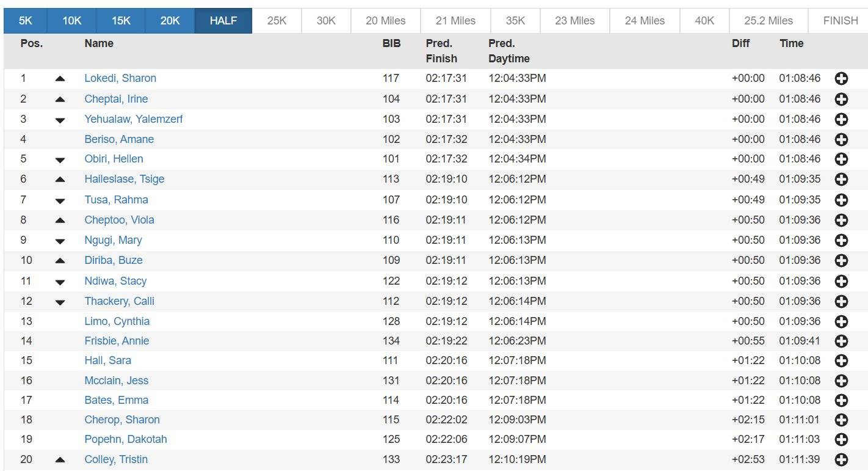
Task: Select the 40K split tab
Action: (x=704, y=21)
